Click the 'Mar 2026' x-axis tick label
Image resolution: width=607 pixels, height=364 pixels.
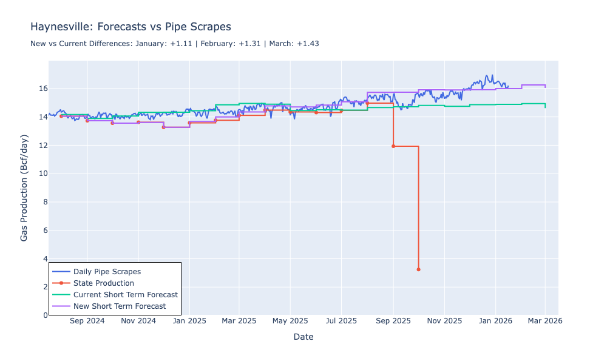coord(544,320)
